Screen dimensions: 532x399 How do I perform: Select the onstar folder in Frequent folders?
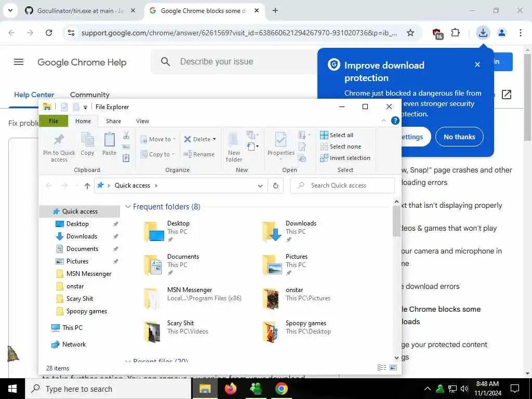coord(296,298)
